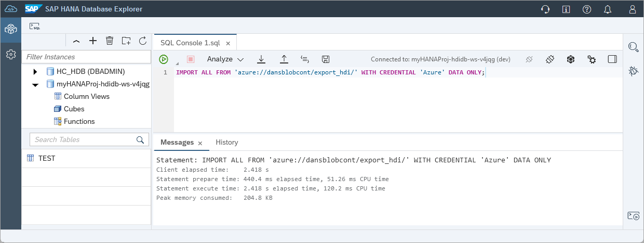Open the cloud development home icon
Screen dimensions: 644x243
[11, 9]
